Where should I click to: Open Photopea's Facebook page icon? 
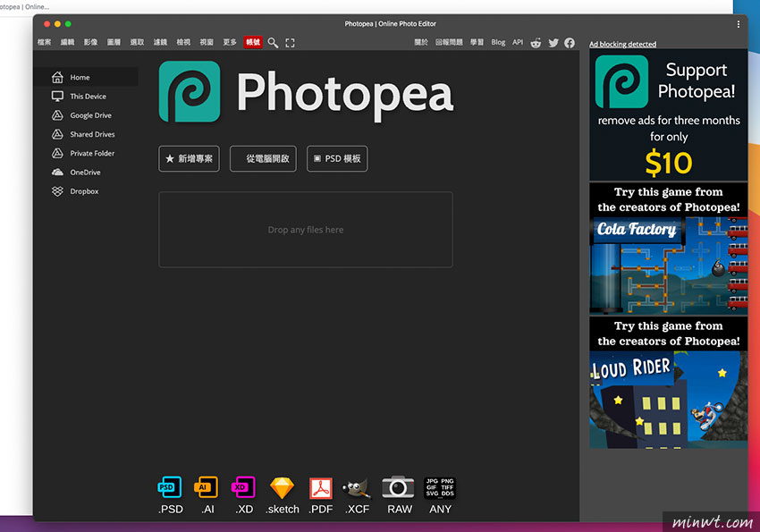point(570,43)
